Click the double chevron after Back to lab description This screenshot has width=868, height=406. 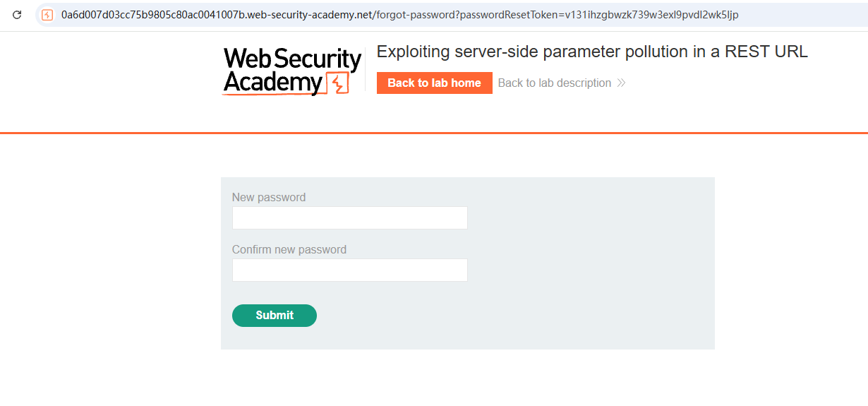point(621,83)
